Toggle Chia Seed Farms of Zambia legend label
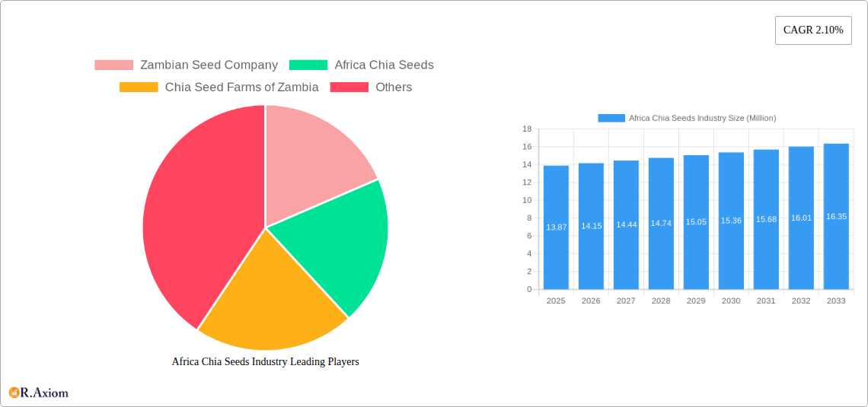Screen dimensions: 868x407 tap(241, 87)
